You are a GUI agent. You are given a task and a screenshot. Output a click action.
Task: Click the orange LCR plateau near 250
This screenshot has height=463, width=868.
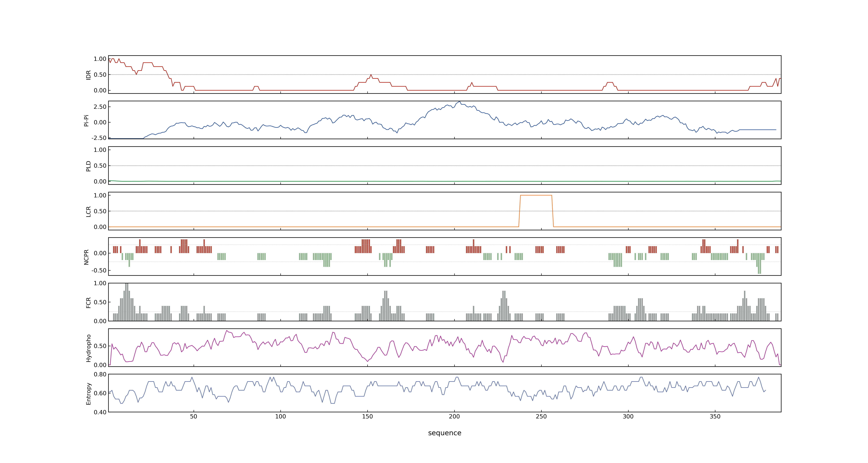[x=536, y=195]
